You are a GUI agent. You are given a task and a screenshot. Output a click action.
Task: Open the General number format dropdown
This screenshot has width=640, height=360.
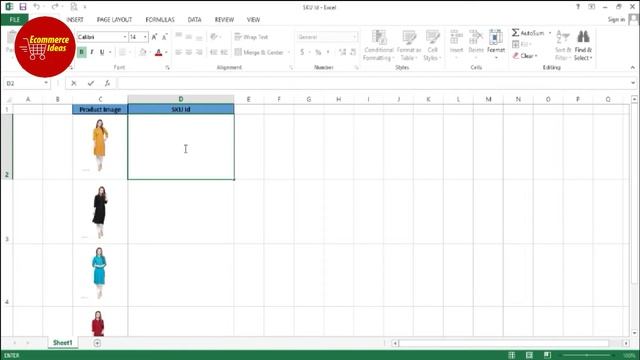pos(354,37)
